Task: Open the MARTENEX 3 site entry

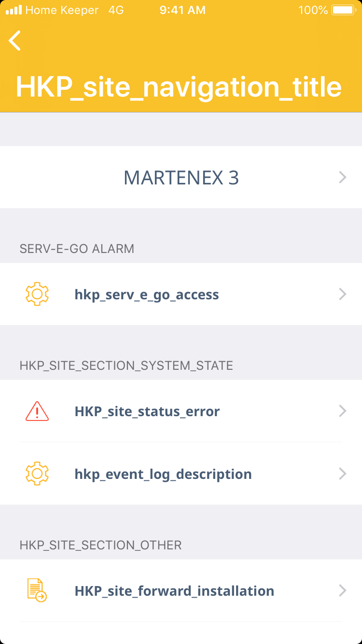Action: click(x=181, y=178)
